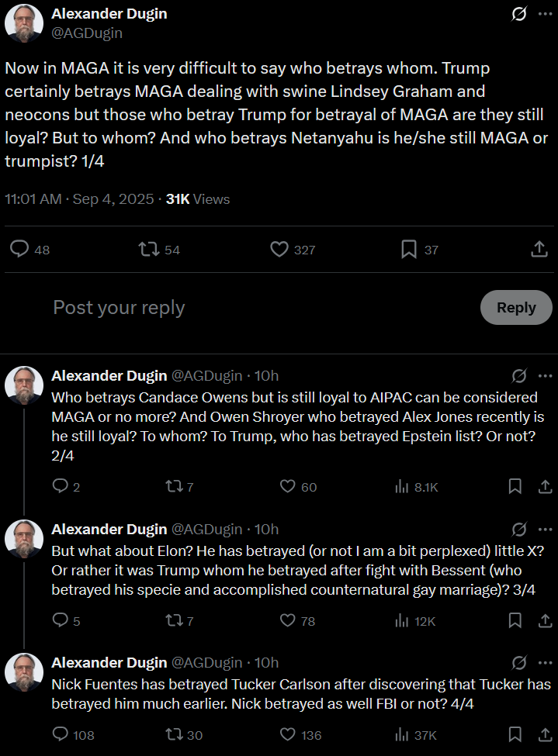The height and width of the screenshot is (756, 558).
Task: Open Grok icon on main post header
Action: (x=518, y=15)
